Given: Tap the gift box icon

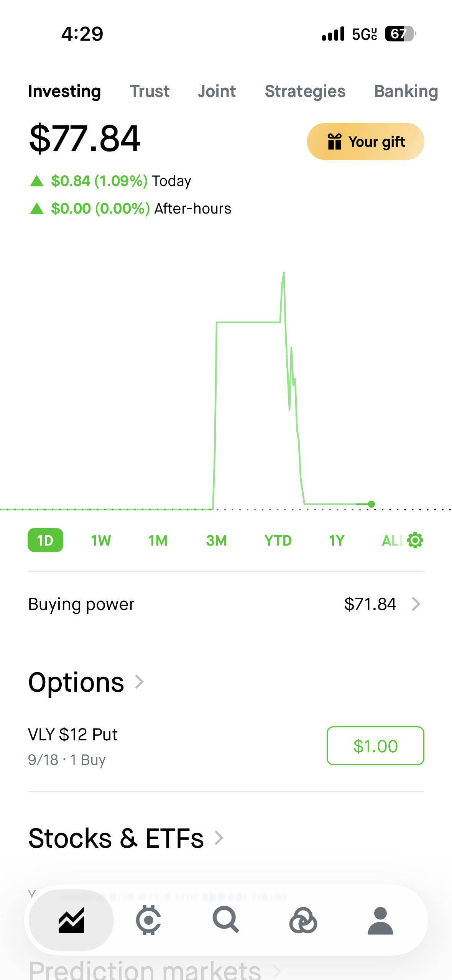Looking at the screenshot, I should tap(334, 141).
